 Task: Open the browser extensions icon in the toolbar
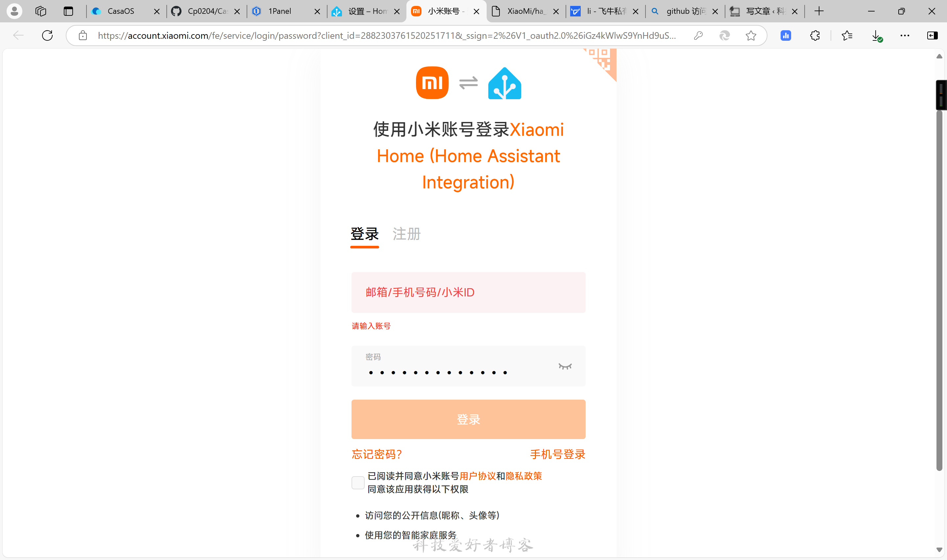point(814,35)
